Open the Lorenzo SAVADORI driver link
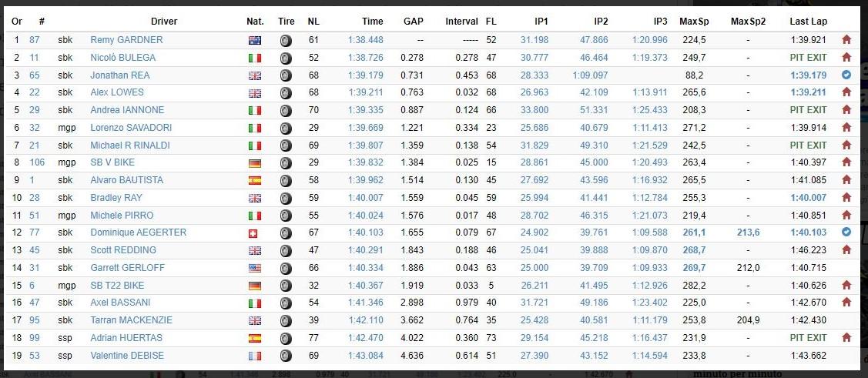Viewport: 868px width, 378px height. click(x=131, y=127)
